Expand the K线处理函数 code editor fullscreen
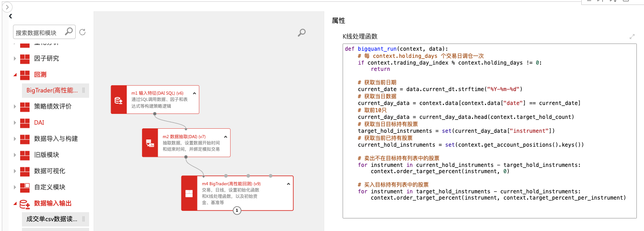 coord(632,36)
